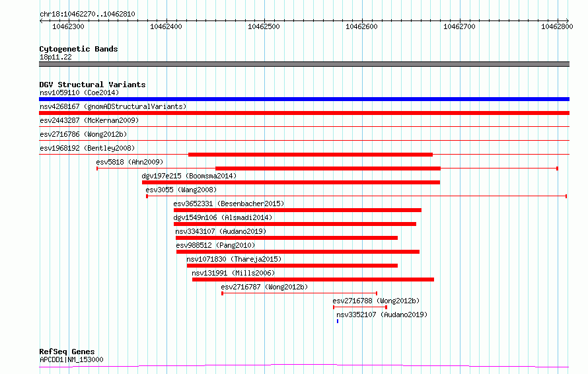The height and width of the screenshot is (374, 588).
Task: Open variant esv2716788 (Wong2012b) label
Action: [x=376, y=301]
